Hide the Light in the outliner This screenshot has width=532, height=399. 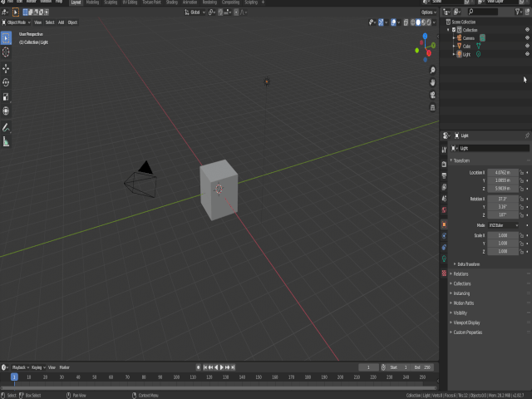tap(527, 54)
